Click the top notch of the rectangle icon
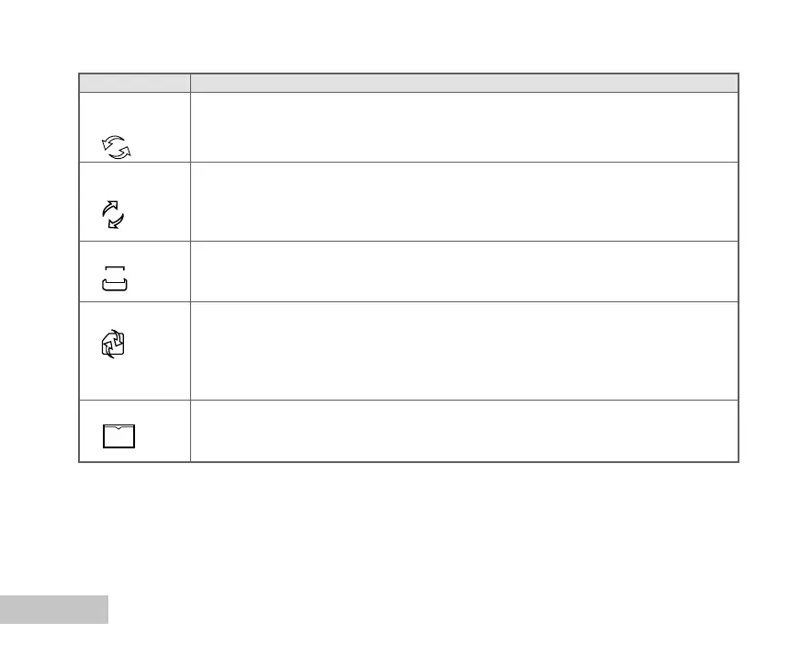Image resolution: width=812 pixels, height=656 pixels. [x=118, y=427]
